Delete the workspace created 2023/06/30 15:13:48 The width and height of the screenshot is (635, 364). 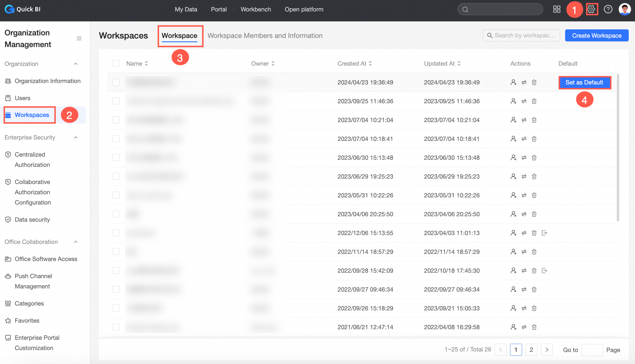tap(534, 158)
